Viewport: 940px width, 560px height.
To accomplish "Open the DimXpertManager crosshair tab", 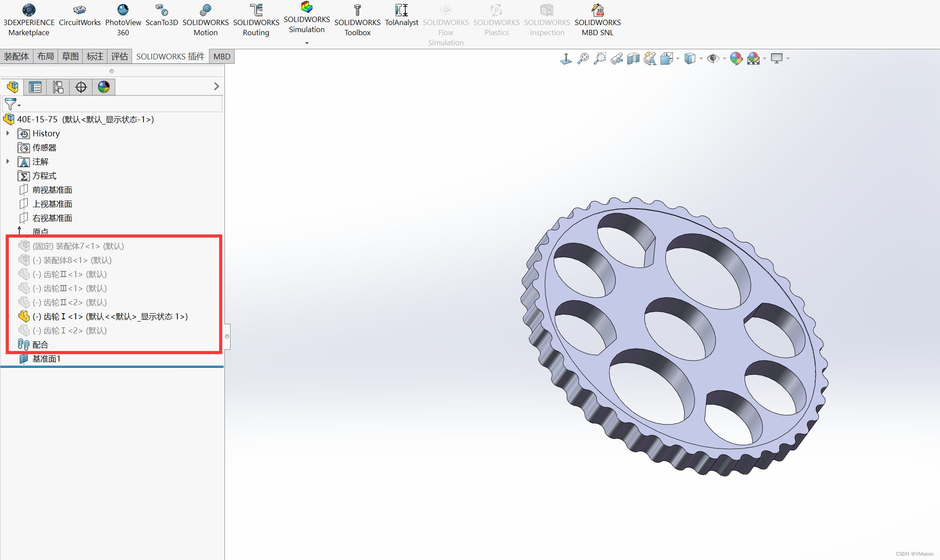I will click(x=81, y=87).
